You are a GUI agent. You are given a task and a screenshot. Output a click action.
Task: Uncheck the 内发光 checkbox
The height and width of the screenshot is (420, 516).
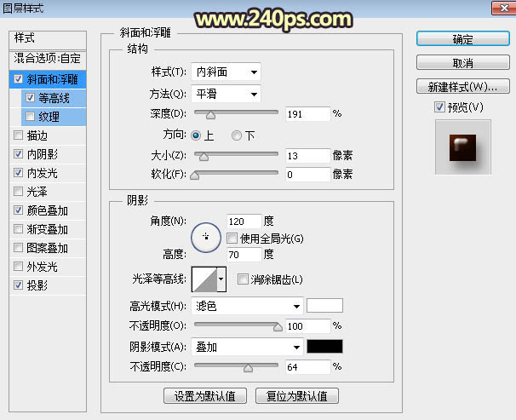[19, 173]
